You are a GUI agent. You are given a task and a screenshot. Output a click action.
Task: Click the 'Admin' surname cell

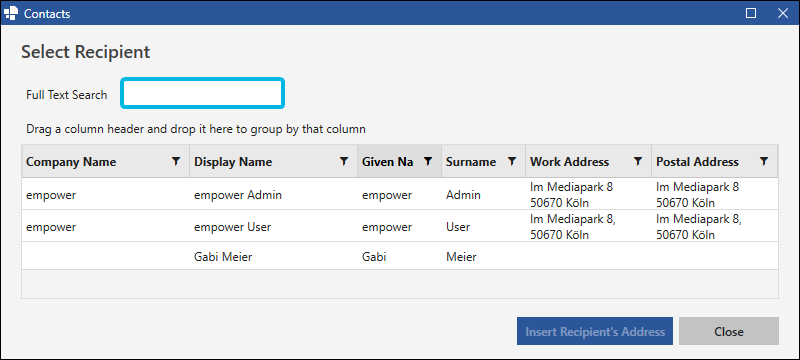tap(483, 194)
